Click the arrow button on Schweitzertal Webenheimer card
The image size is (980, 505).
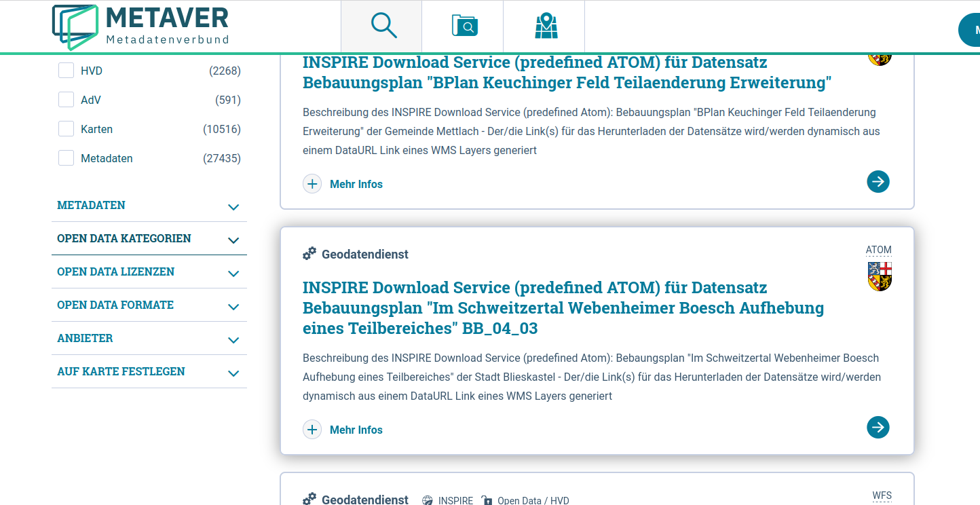[878, 427]
